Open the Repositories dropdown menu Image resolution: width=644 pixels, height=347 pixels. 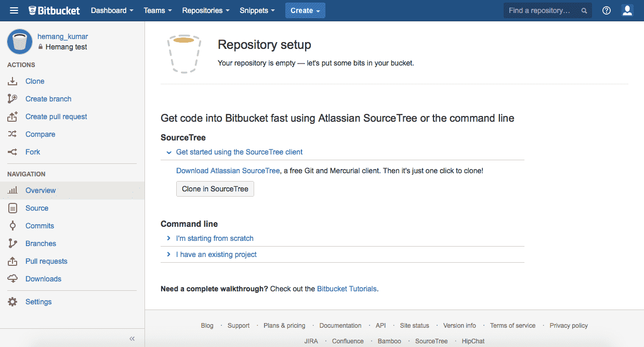206,10
